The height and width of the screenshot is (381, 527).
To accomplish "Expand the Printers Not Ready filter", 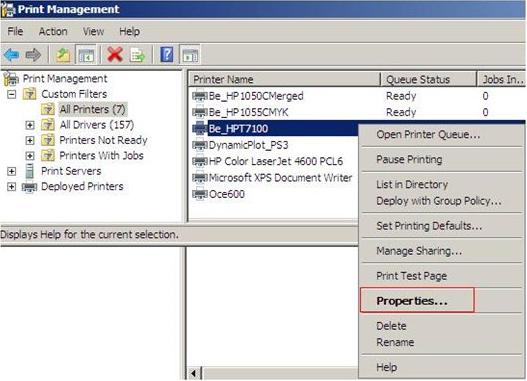I will (30, 140).
